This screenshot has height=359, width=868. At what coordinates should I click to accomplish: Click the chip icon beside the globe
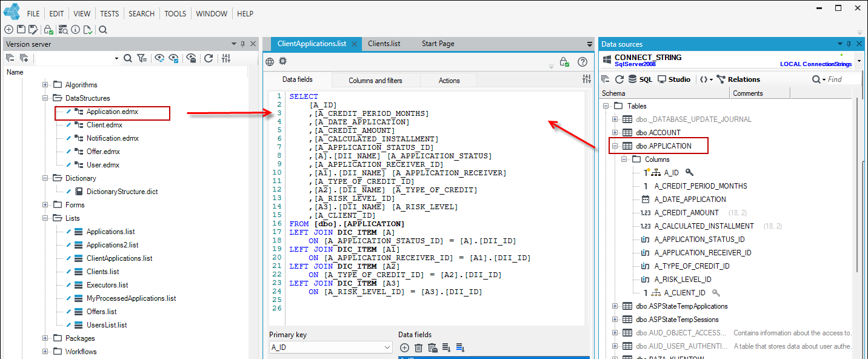[282, 61]
